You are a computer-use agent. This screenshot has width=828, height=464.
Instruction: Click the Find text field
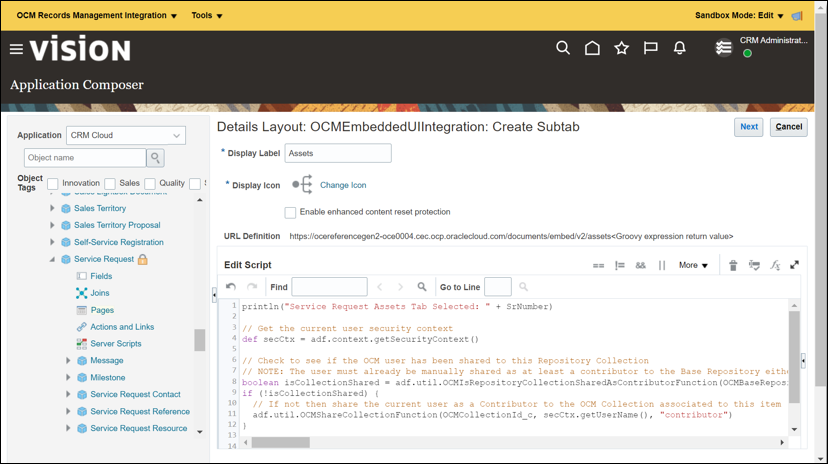click(x=330, y=287)
